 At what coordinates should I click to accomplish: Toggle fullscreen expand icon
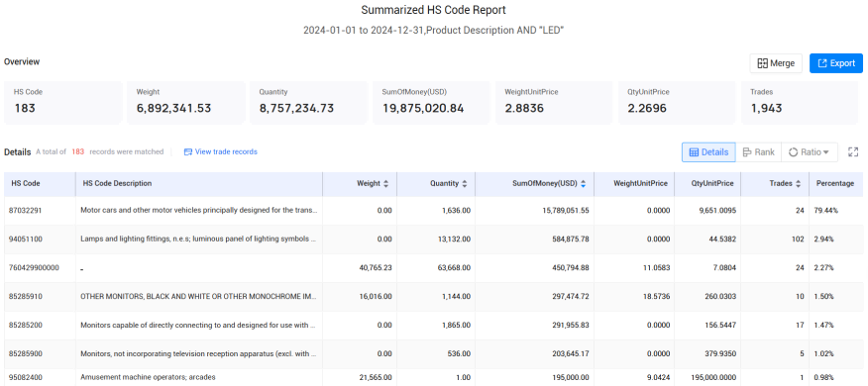[x=853, y=152]
